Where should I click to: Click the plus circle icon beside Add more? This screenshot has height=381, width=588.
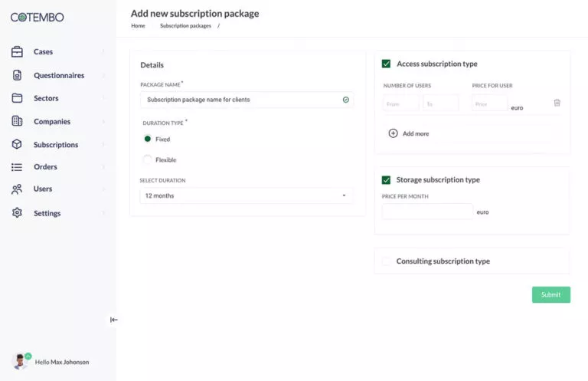[x=393, y=133]
